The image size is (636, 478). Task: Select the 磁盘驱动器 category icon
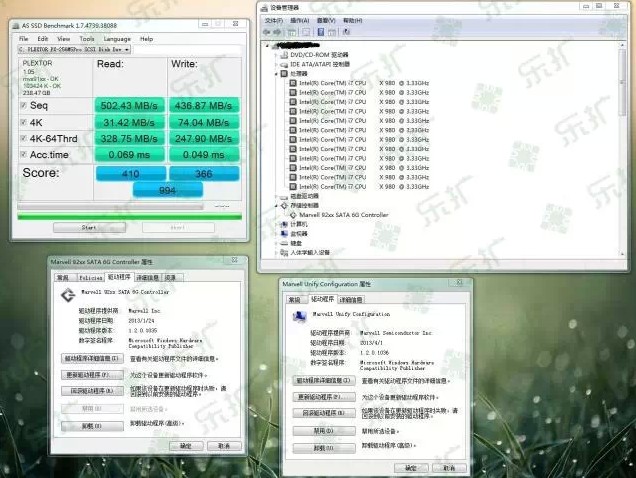click(x=284, y=196)
